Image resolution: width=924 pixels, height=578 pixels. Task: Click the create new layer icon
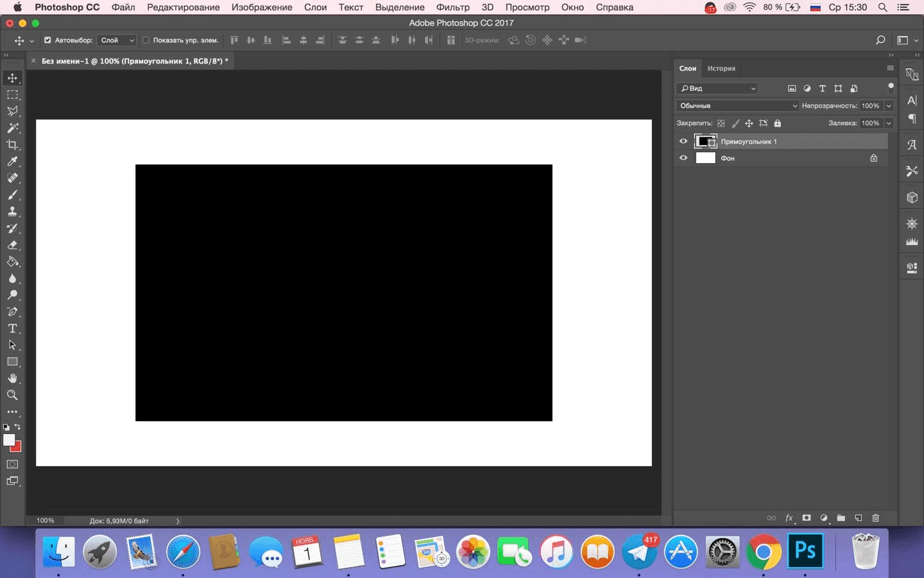[858, 518]
